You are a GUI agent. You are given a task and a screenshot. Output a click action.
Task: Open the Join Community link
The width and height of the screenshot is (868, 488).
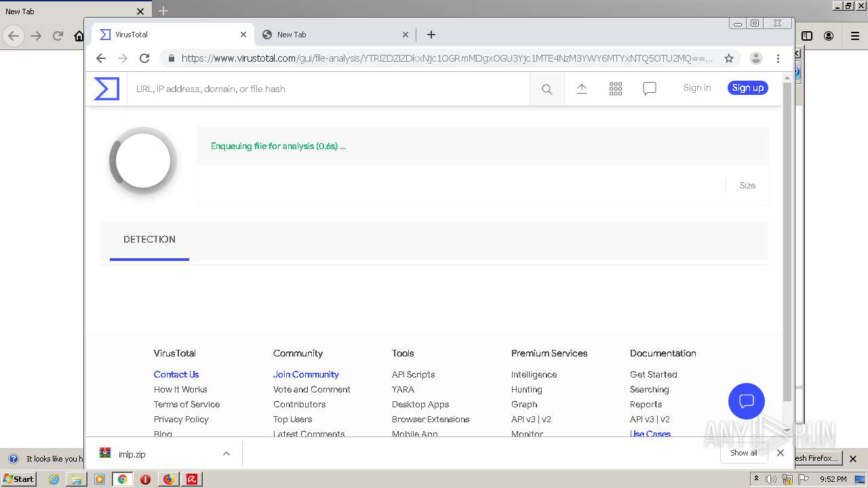tap(306, 374)
